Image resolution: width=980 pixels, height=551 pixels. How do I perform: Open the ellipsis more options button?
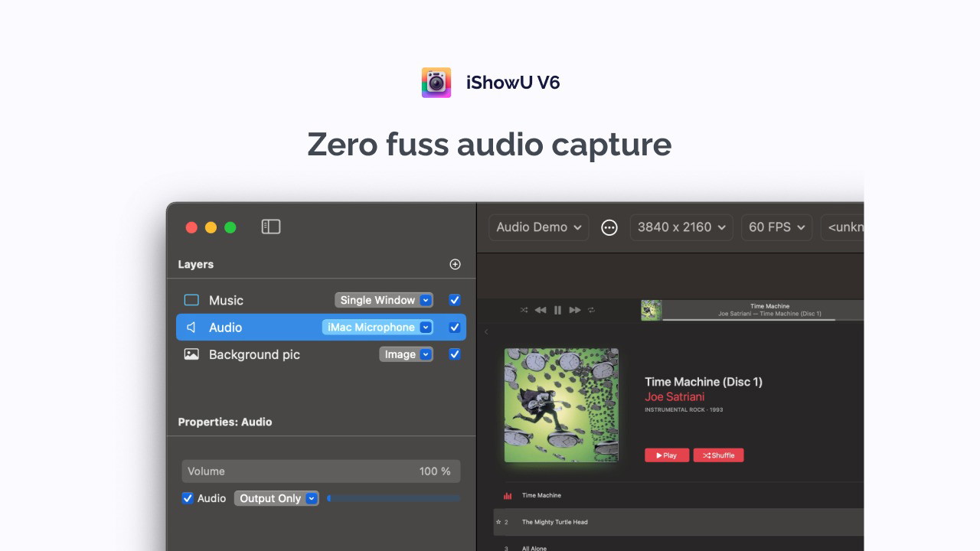coord(609,227)
